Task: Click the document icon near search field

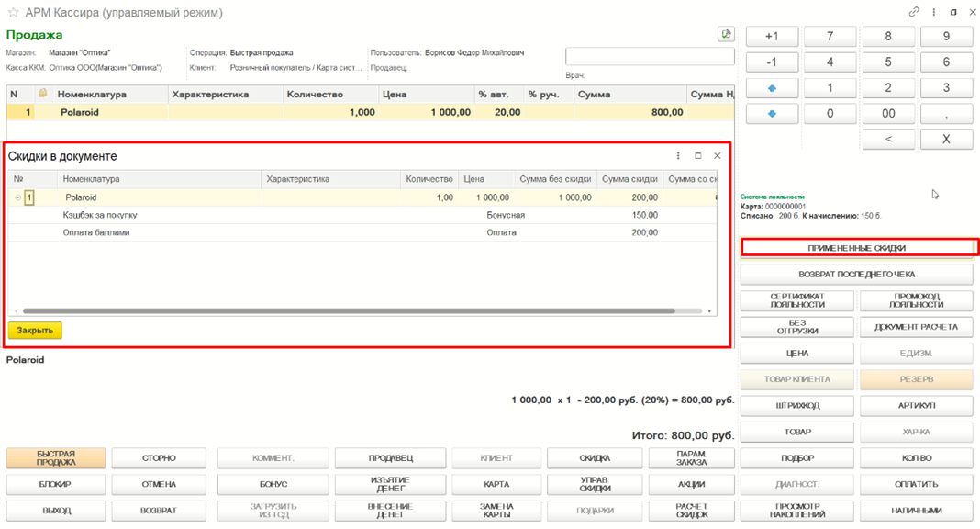Action: click(x=726, y=34)
